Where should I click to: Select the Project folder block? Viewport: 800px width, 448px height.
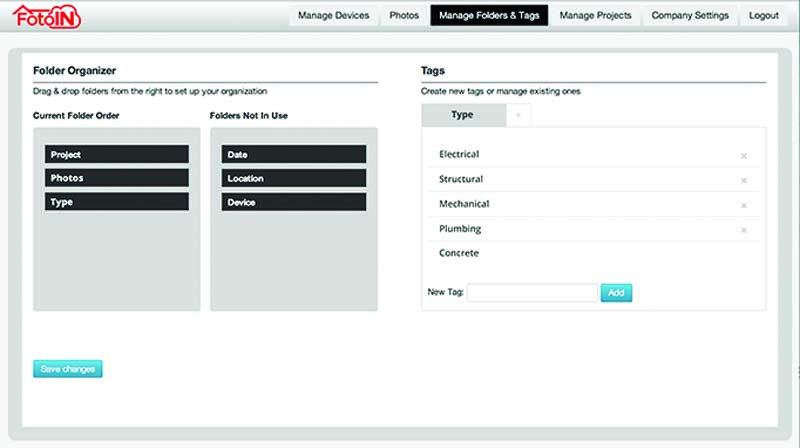(x=117, y=154)
